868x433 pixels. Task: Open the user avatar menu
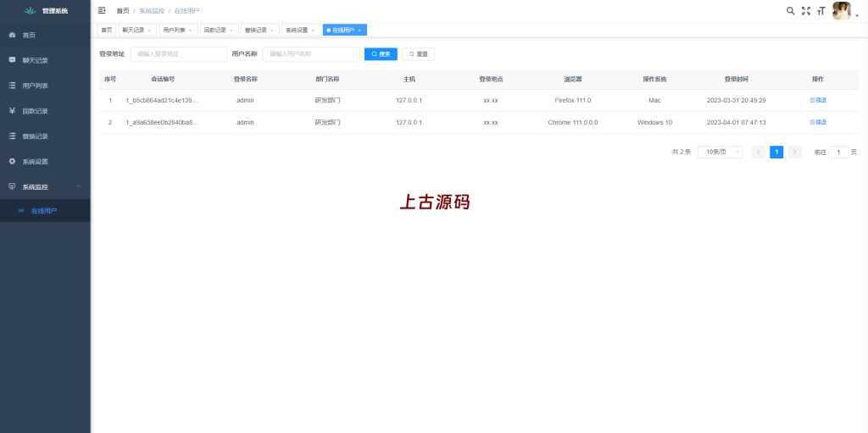click(842, 10)
